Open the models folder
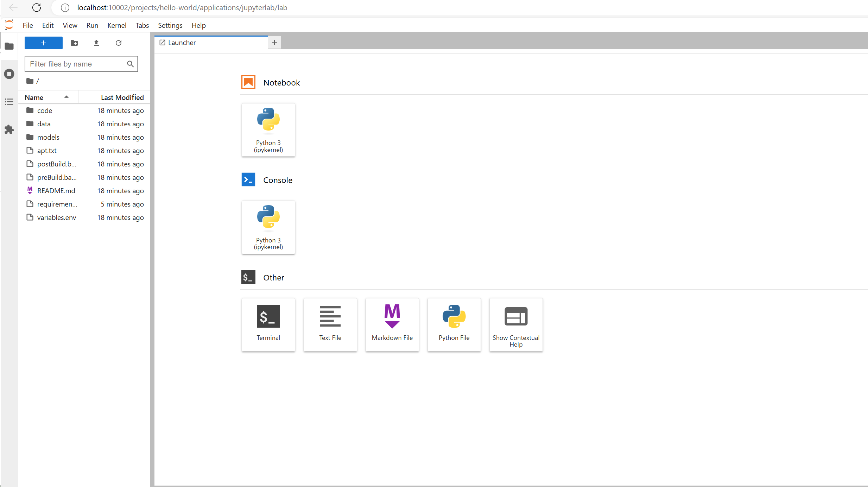Screen dimensions: 868x487 pyautogui.click(x=48, y=137)
